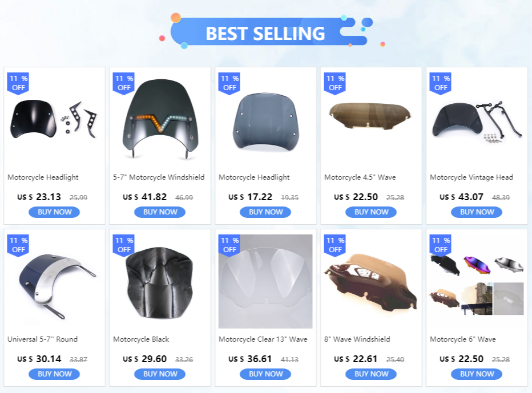532x393 pixels.
Task: Open the Motorcycle Black product title
Action: coord(141,339)
